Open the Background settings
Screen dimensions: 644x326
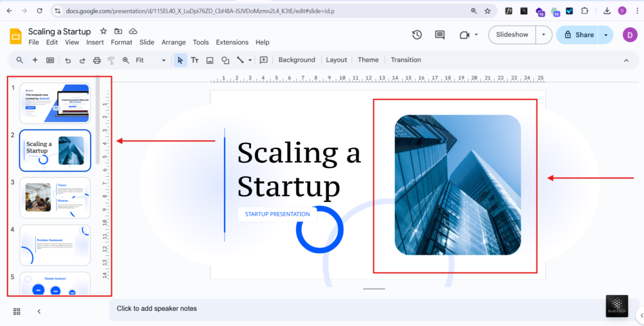(297, 60)
